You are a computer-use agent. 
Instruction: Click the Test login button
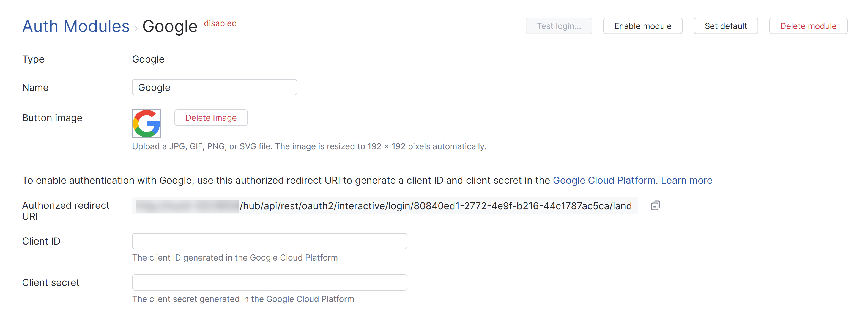(x=559, y=26)
